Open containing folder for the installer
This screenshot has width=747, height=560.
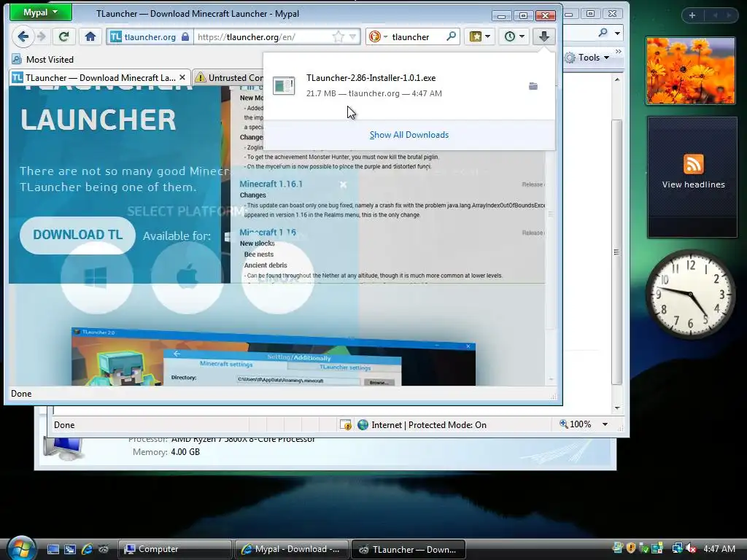point(533,86)
